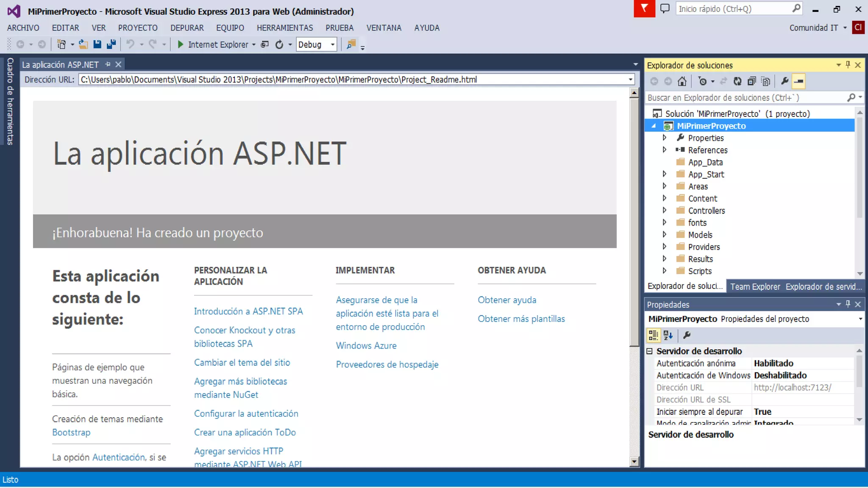Screen dimensions: 868x488
Task: Click the Refresh icon in Solution Explorer
Action: coord(737,81)
